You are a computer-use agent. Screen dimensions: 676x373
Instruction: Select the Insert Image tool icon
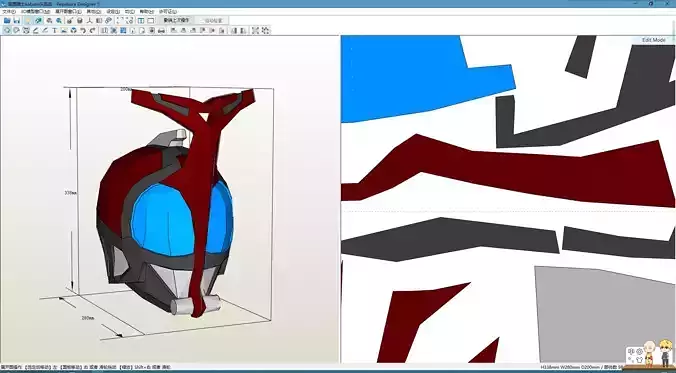coord(64,30)
